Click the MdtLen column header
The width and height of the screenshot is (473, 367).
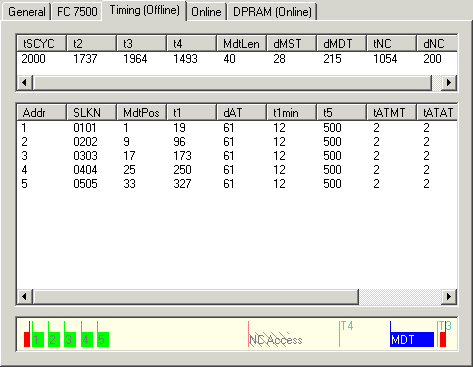coord(242,44)
